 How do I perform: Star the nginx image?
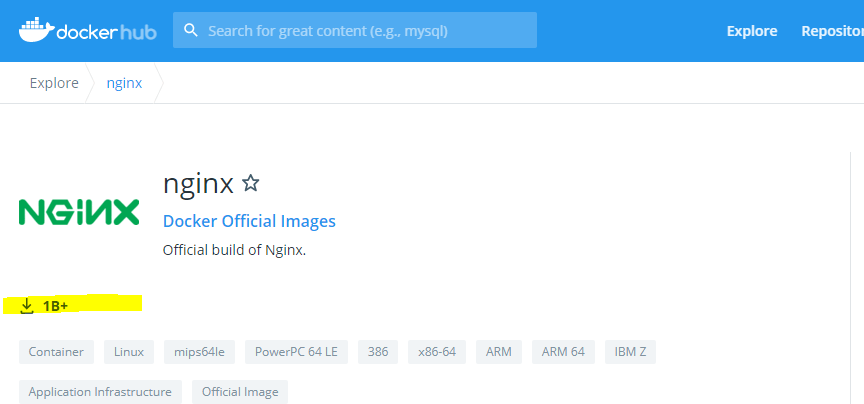(x=251, y=183)
